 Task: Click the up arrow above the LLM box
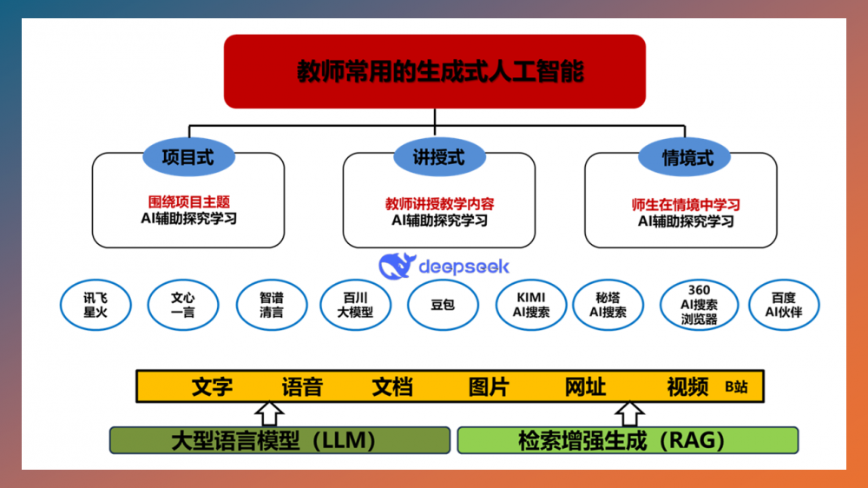(x=271, y=412)
